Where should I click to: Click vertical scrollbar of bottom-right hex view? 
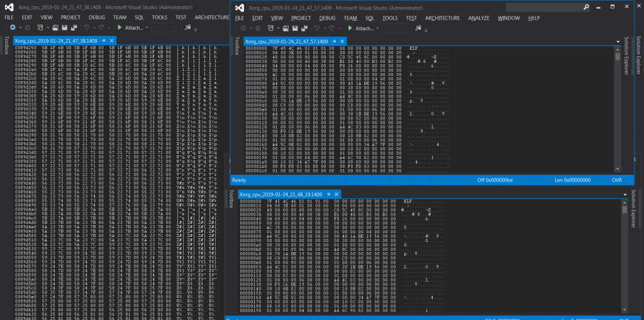coord(625,255)
